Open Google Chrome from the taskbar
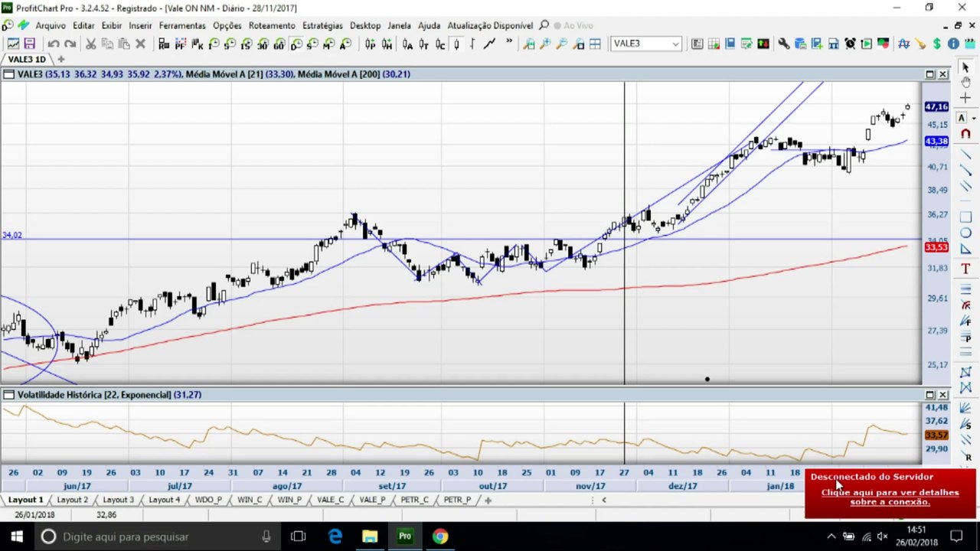980x551 pixels. tap(439, 536)
